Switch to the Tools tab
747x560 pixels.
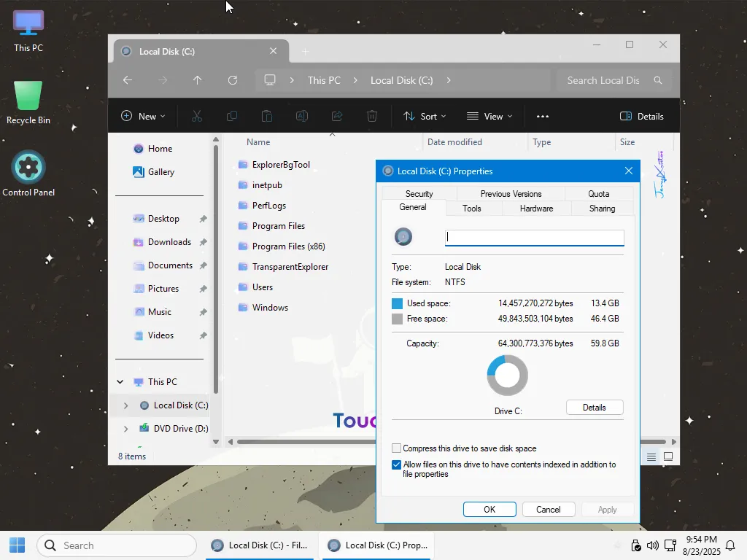coord(472,208)
